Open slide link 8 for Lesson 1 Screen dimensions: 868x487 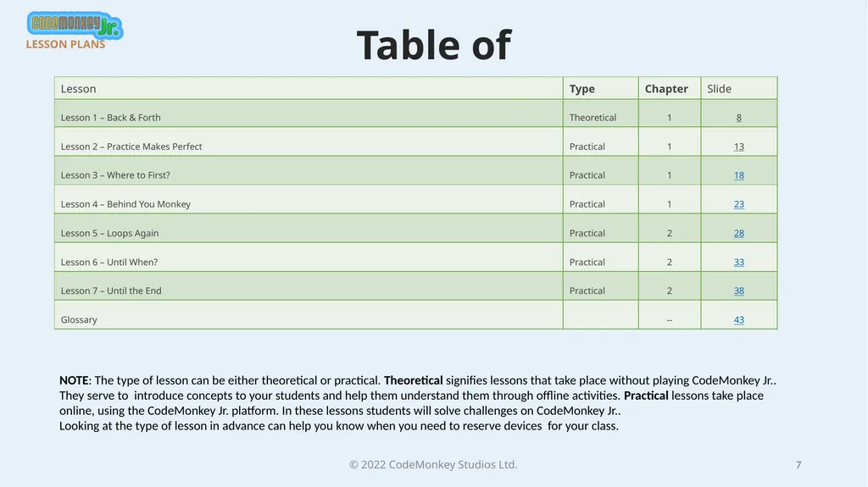click(x=738, y=118)
